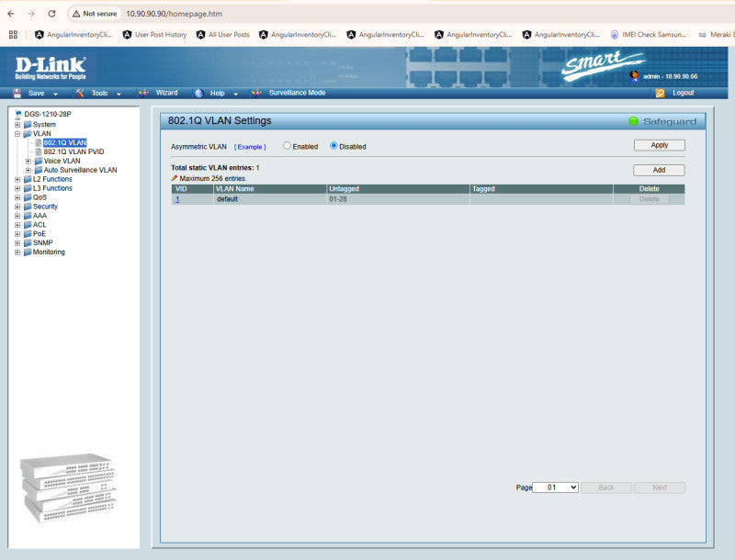Click the 802.1Q VLAN PVID page icon
The width and height of the screenshot is (735, 560).
(39, 151)
